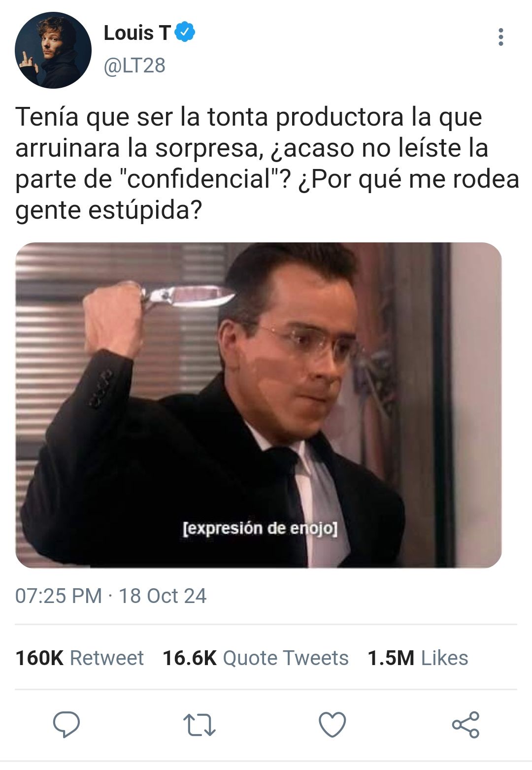The height and width of the screenshot is (770, 532).
Task: Click the @LT28 handle
Action: click(134, 66)
